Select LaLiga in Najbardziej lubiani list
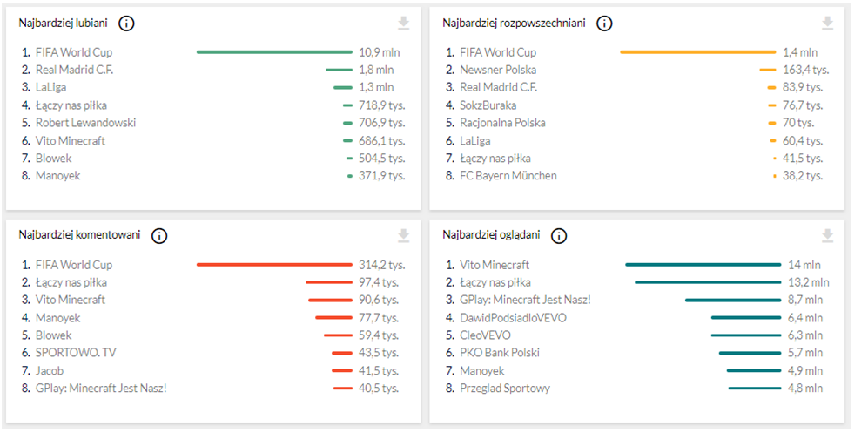868x433 pixels. pyautogui.click(x=50, y=88)
